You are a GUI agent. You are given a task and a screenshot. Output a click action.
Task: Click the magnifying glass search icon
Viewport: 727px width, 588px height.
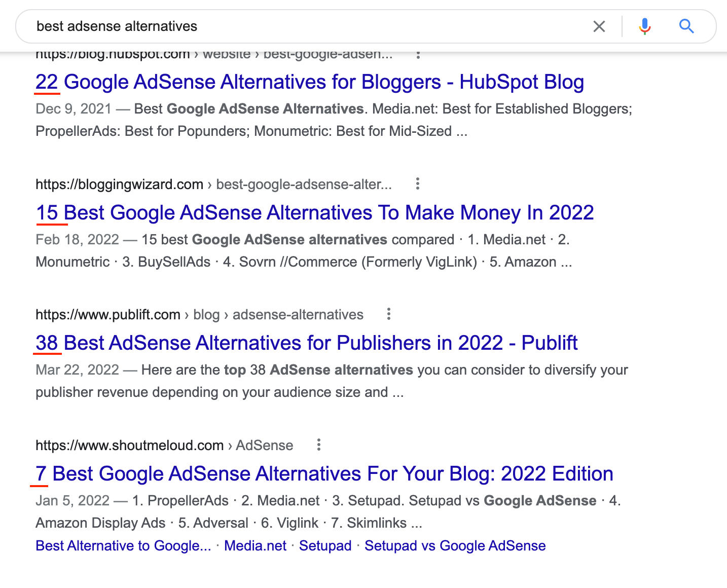point(686,26)
